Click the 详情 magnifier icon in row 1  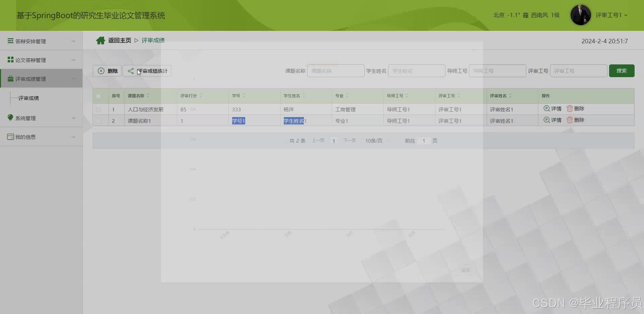pos(546,108)
